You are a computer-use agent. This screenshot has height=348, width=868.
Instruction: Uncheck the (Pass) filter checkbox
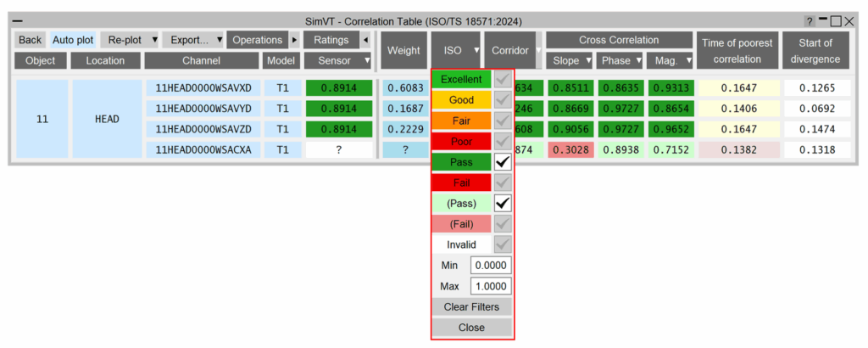503,203
